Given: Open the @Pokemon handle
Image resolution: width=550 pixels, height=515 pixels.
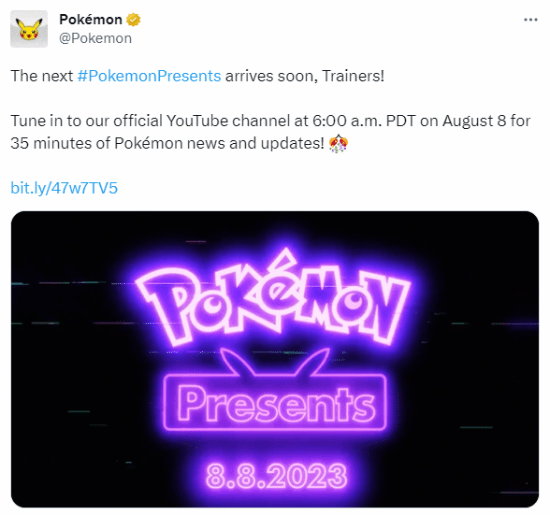Looking at the screenshot, I should (x=95, y=38).
